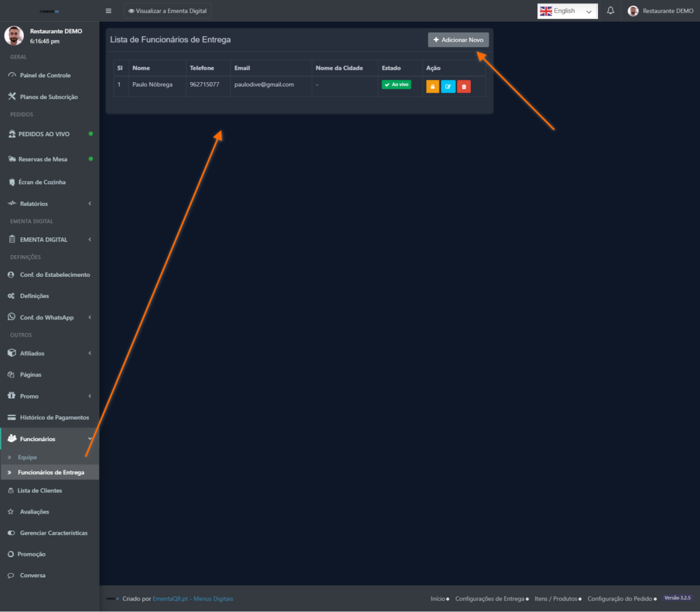The image size is (700, 612).
Task: Click the blue edit icon in Ação column
Action: click(448, 87)
